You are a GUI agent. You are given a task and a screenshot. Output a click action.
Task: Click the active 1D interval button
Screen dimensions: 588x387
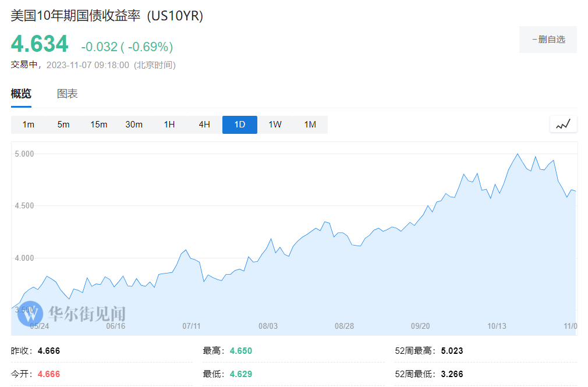pos(240,125)
